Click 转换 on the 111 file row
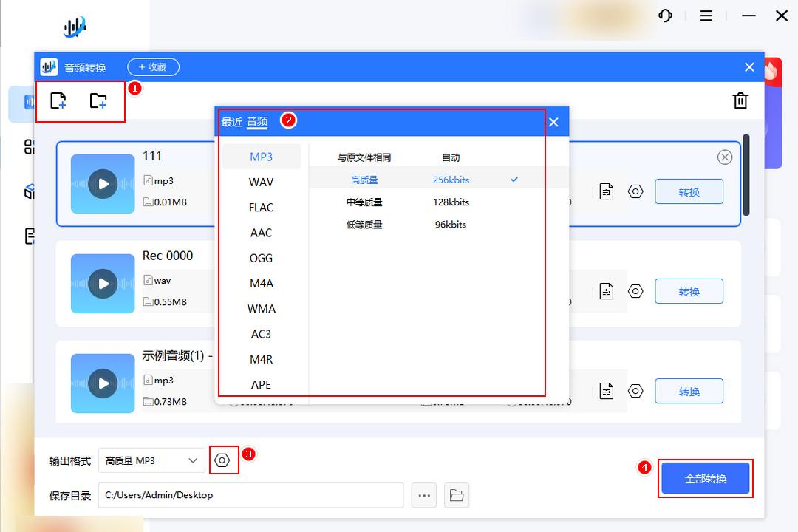Viewport: 798px width, 532px height. point(689,191)
